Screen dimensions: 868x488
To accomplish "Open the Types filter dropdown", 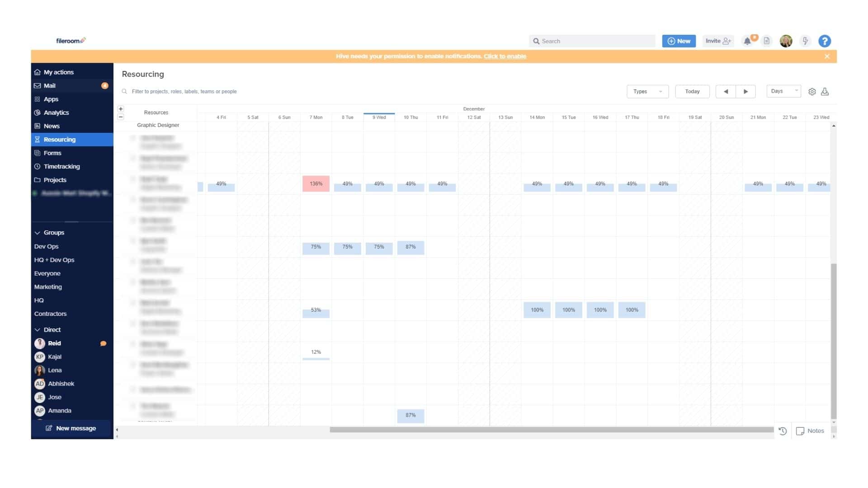I will (x=647, y=91).
